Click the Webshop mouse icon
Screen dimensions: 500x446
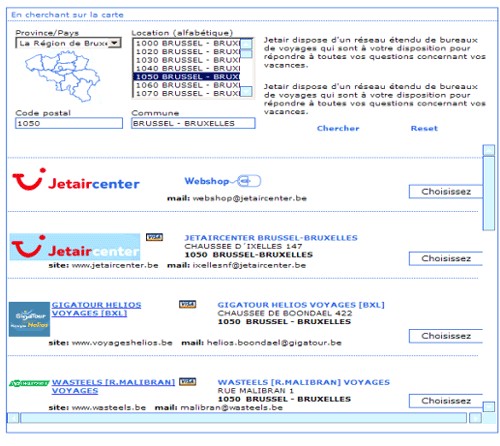pyautogui.click(x=249, y=181)
